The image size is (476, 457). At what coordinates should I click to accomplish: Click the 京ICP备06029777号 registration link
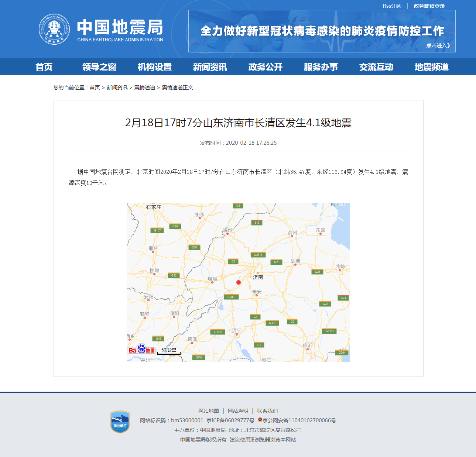(230, 420)
